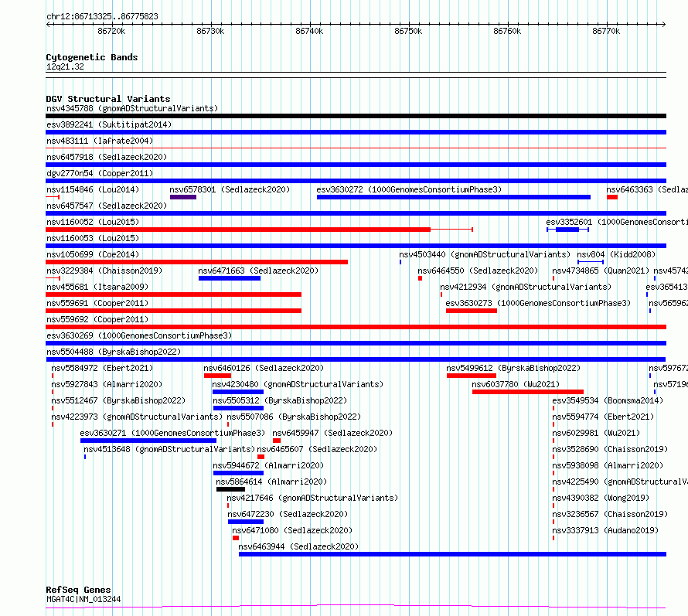Click the nsv4345788 gnomAD variant label
The image size is (688, 616).
coord(132,108)
